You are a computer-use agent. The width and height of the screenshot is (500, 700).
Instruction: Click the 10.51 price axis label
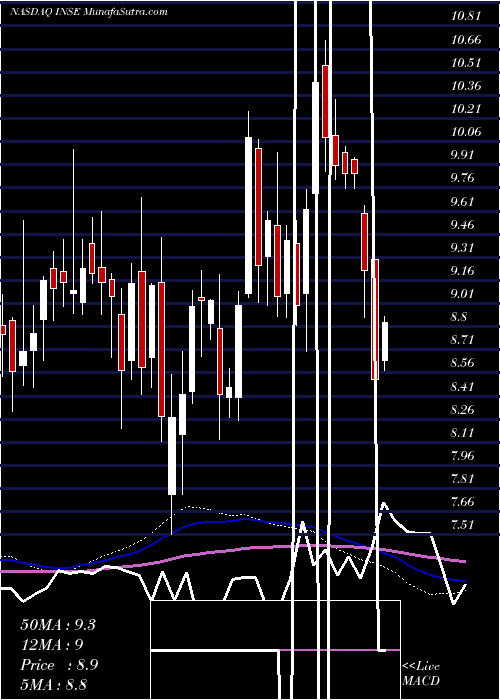pyautogui.click(x=466, y=62)
